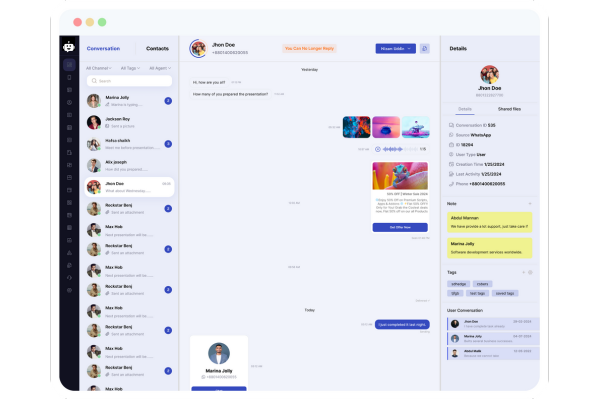Viewport: 599px width, 399px height.
Task: Add a new note with the plus icon
Action: click(x=530, y=204)
